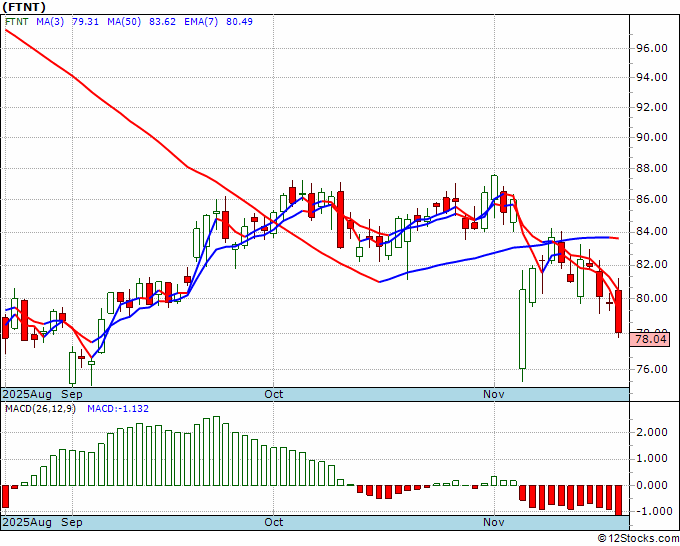This screenshot has width=680, height=546.
Task: Click the 0.000 MACD axis label
Action: [652, 485]
